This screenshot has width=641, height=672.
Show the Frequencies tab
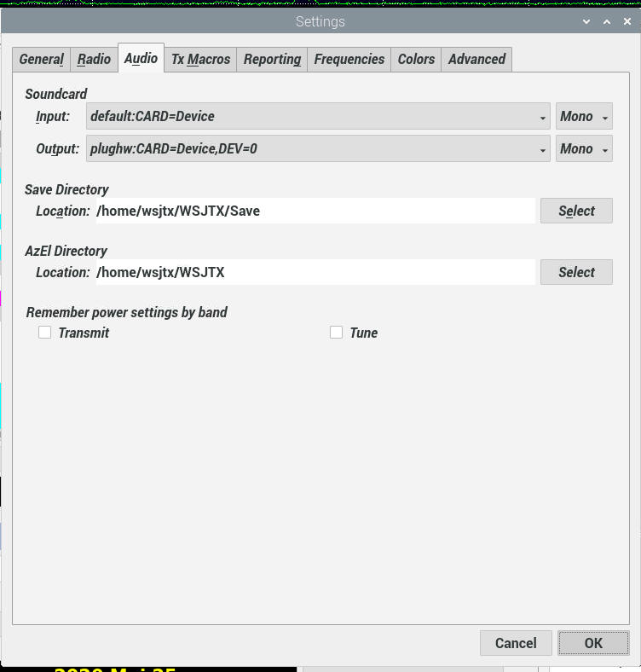349,60
